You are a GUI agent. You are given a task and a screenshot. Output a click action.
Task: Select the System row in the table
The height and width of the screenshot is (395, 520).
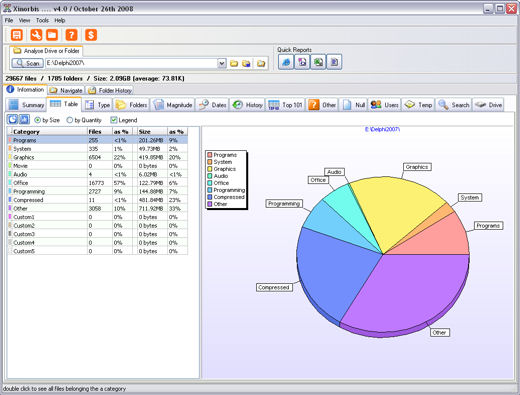(x=98, y=149)
